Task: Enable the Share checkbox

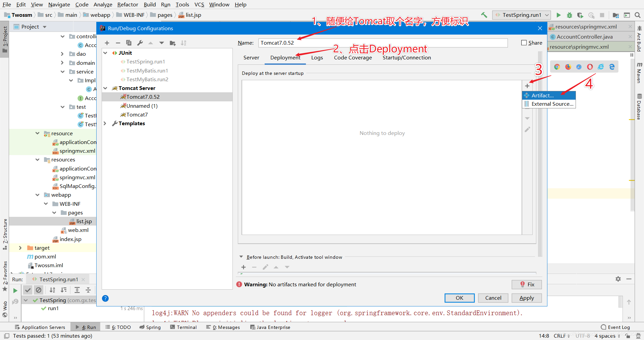Action: [x=524, y=43]
